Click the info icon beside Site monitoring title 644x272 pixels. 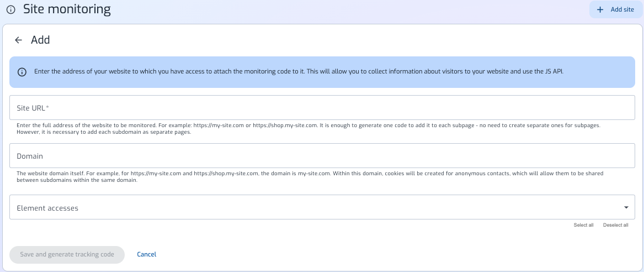pos(10,10)
